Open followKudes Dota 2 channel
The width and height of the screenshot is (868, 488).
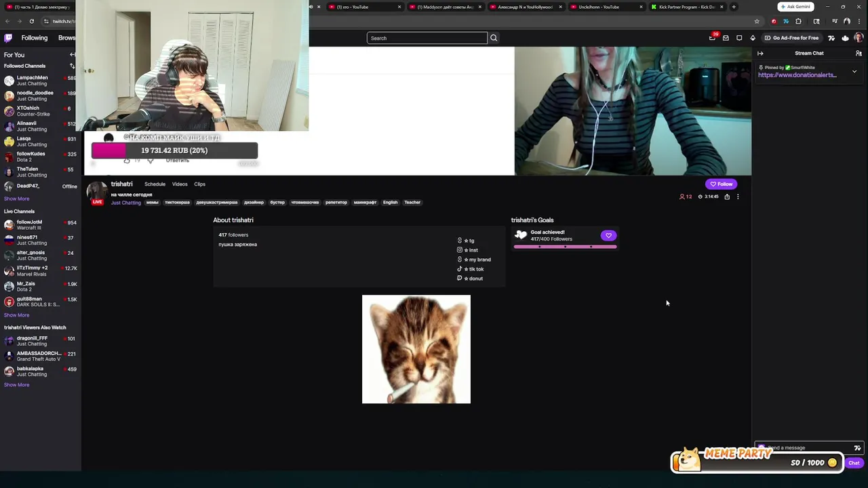[x=40, y=157]
